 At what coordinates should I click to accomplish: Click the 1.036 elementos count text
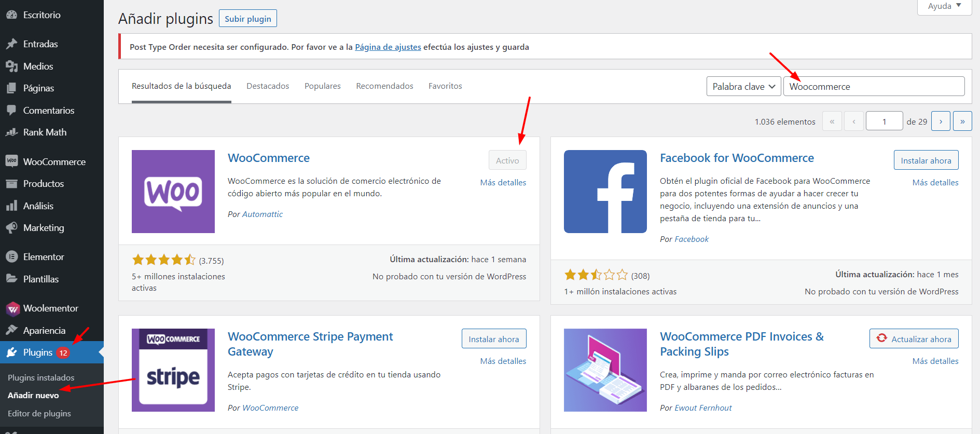pos(785,122)
